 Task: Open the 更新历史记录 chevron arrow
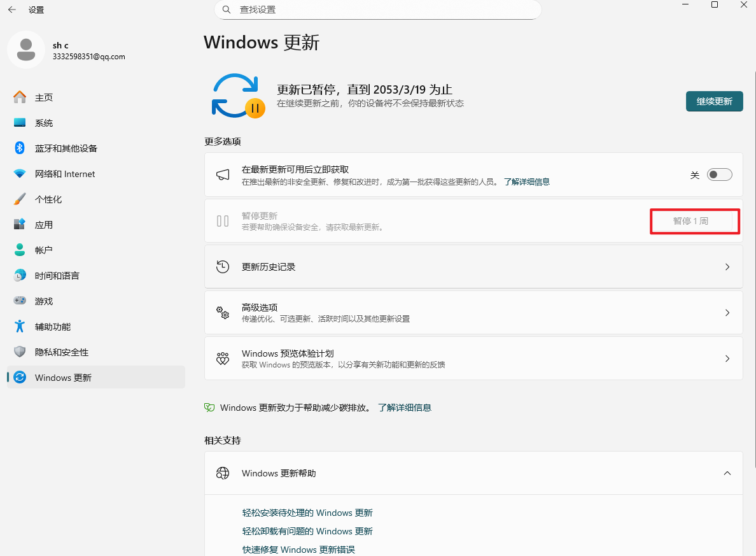[727, 267]
